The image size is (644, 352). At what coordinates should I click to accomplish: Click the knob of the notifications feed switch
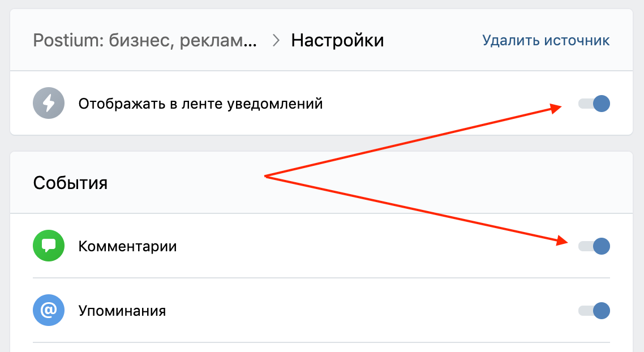click(x=602, y=104)
